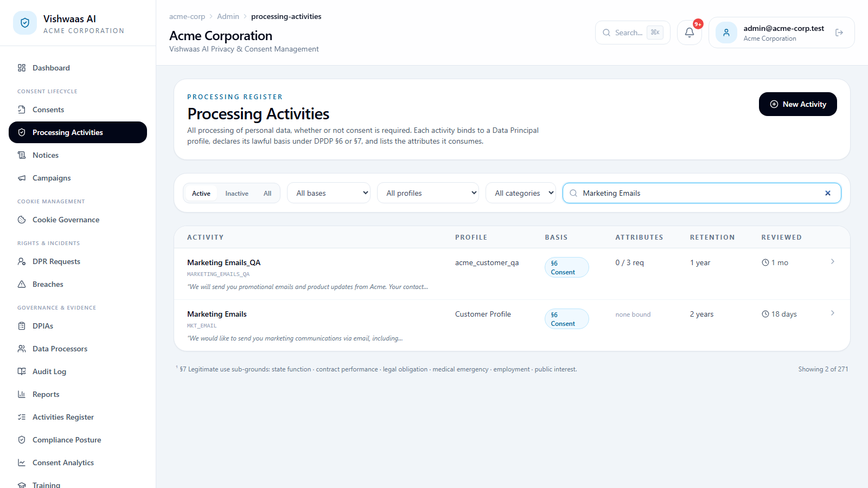
Task: Click the MKT_EMAIL code text
Action: 202,326
